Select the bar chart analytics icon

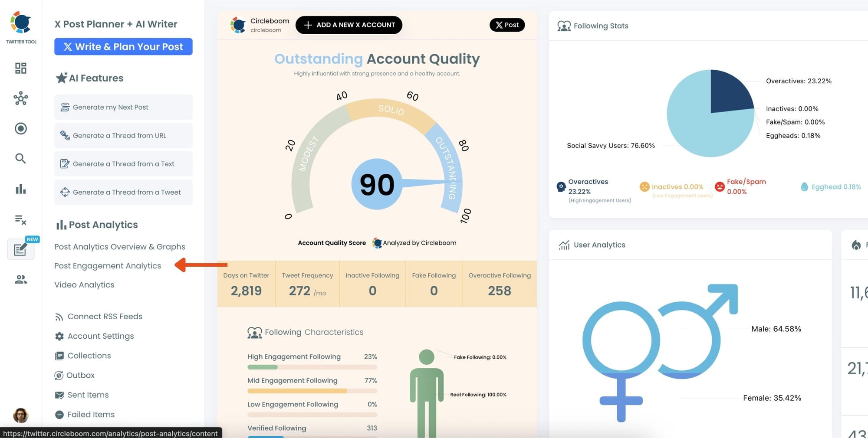point(20,189)
